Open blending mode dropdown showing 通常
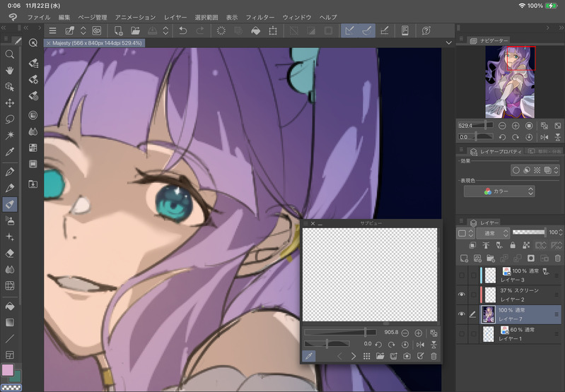This screenshot has width=565, height=392. coord(493,233)
